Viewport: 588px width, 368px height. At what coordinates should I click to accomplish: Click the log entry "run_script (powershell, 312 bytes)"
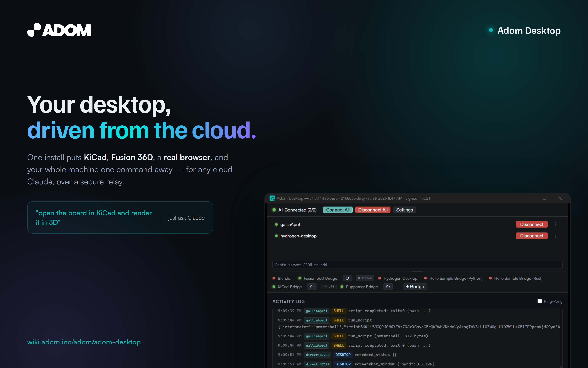tap(388, 336)
